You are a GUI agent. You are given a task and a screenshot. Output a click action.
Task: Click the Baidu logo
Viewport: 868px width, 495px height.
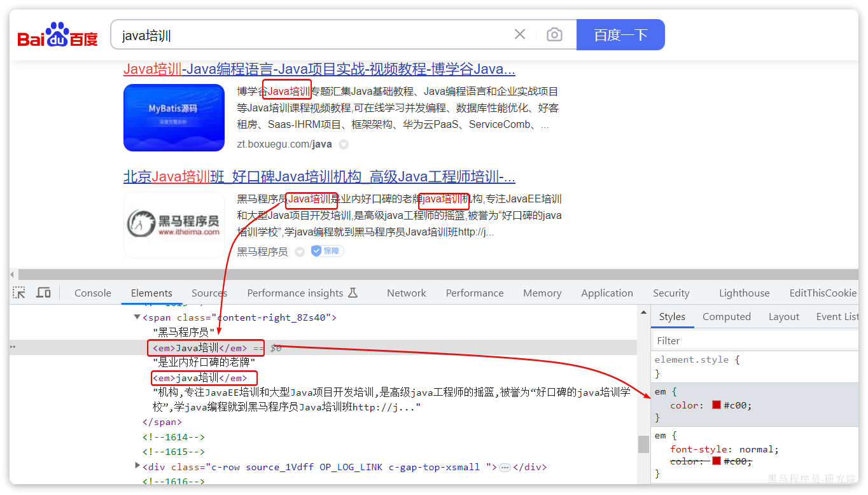coord(57,35)
